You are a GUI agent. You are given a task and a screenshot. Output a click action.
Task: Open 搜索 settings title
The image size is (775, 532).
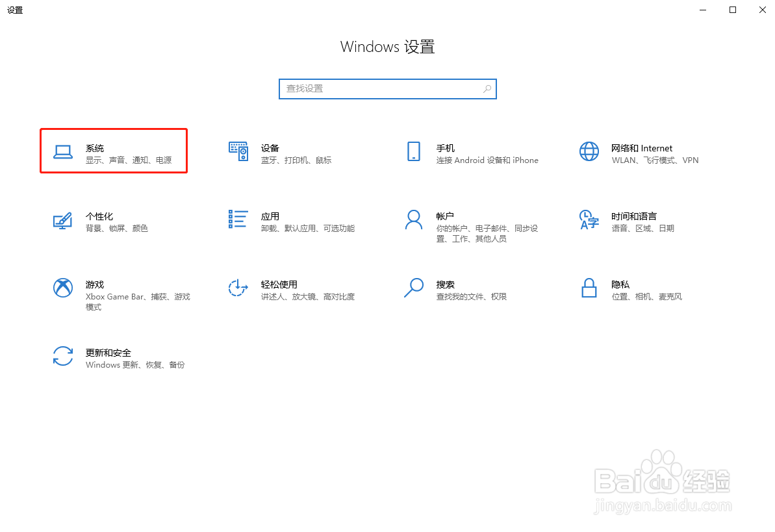point(446,285)
